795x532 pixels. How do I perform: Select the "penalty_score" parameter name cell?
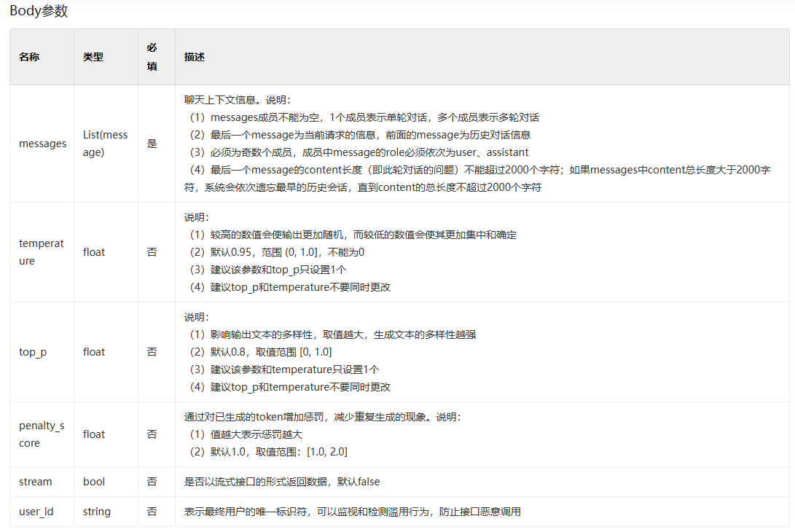point(42,434)
